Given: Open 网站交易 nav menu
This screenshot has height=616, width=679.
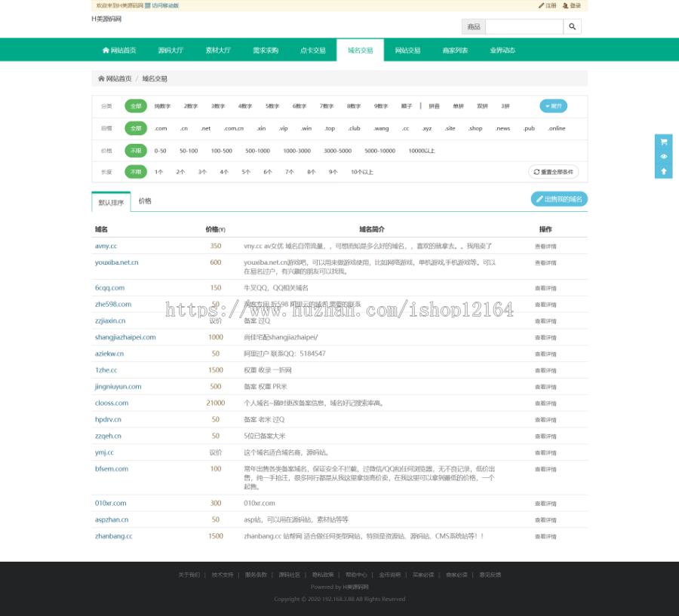Looking at the screenshot, I should [407, 51].
